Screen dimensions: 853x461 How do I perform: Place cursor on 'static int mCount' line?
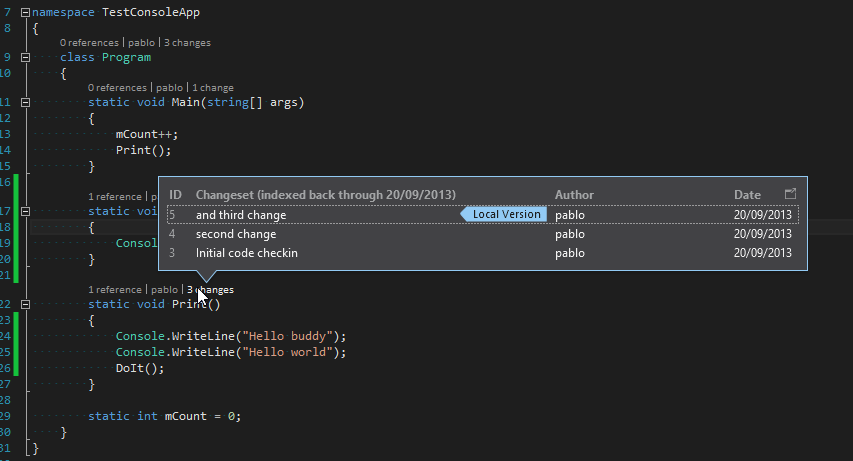click(164, 416)
